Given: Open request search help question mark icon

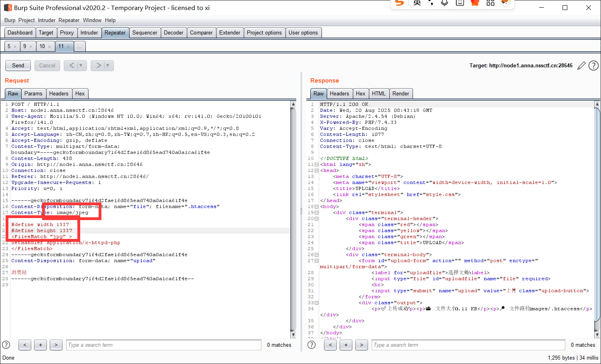Looking at the screenshot, I should pyautogui.click(x=6, y=345).
